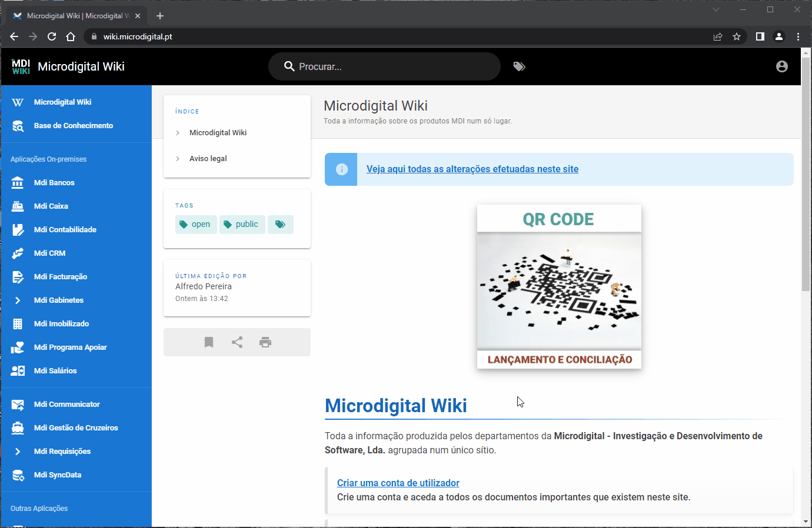Screen dimensions: 812x528
Task: Click the Mdi Imobilizado building icon
Action: (x=18, y=324)
